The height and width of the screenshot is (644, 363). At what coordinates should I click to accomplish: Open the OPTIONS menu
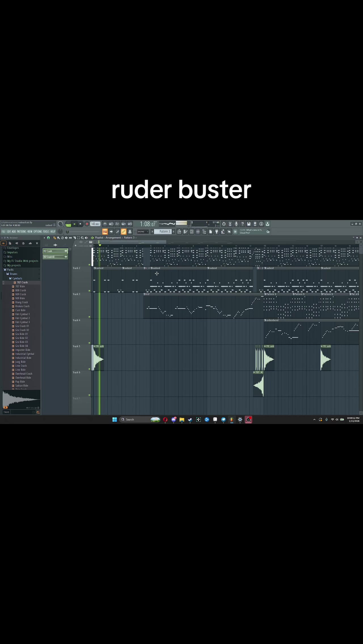click(x=38, y=232)
